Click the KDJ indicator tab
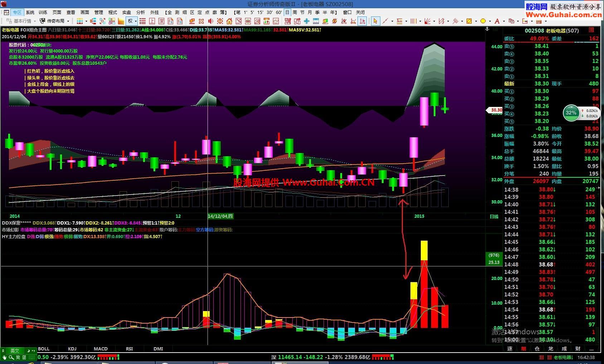Screen dimensions: 604x364 coord(72,349)
